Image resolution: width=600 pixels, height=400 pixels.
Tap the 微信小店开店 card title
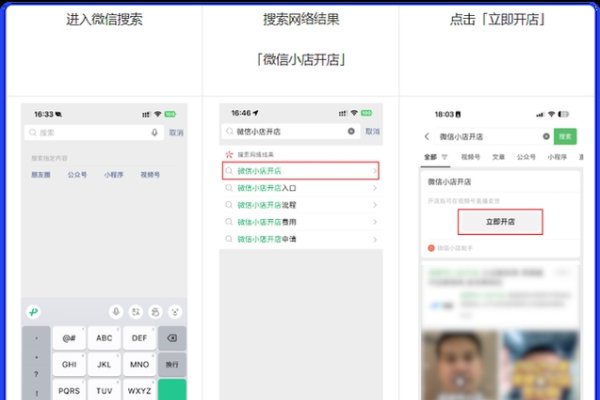coord(449,181)
